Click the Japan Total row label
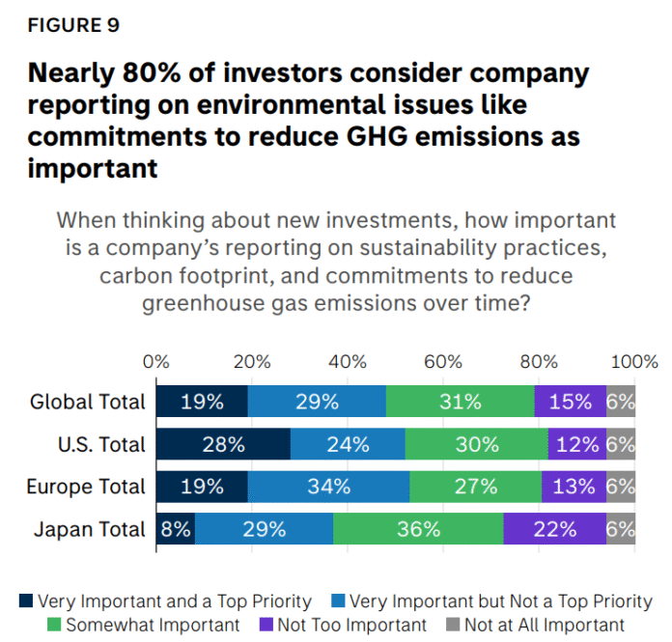 point(89,529)
